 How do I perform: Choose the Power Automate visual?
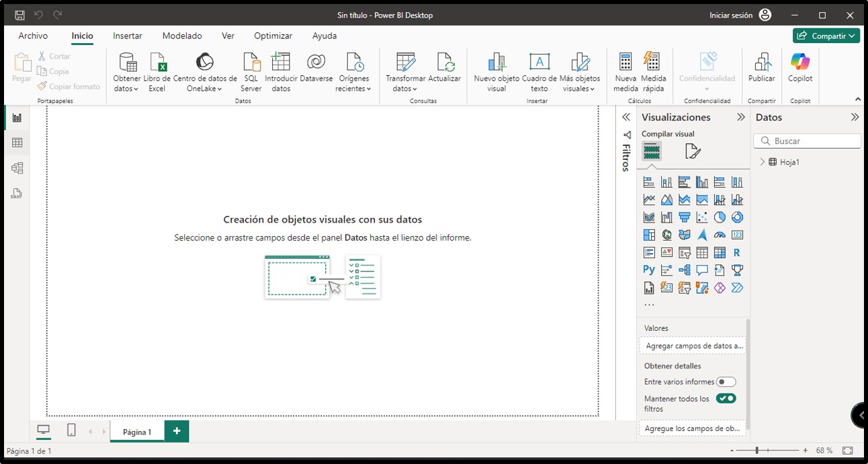point(737,288)
